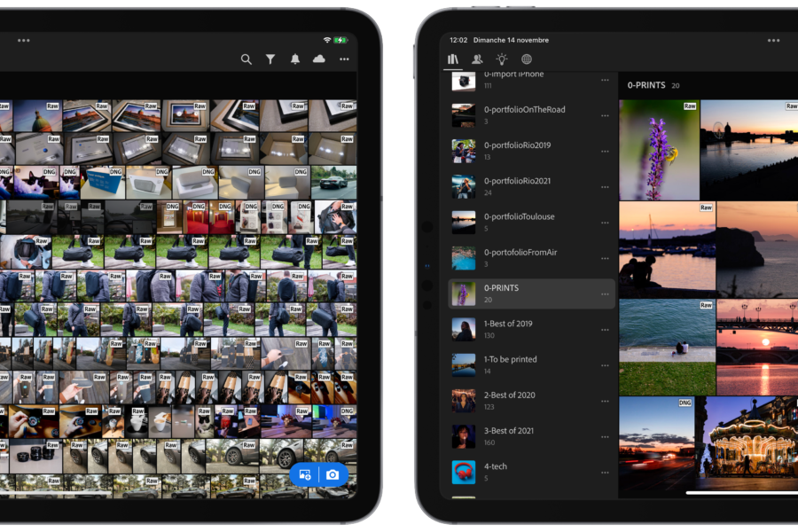The height and width of the screenshot is (532, 798).
Task: Open three-dot menu atop left iPad
Action: coord(23,40)
